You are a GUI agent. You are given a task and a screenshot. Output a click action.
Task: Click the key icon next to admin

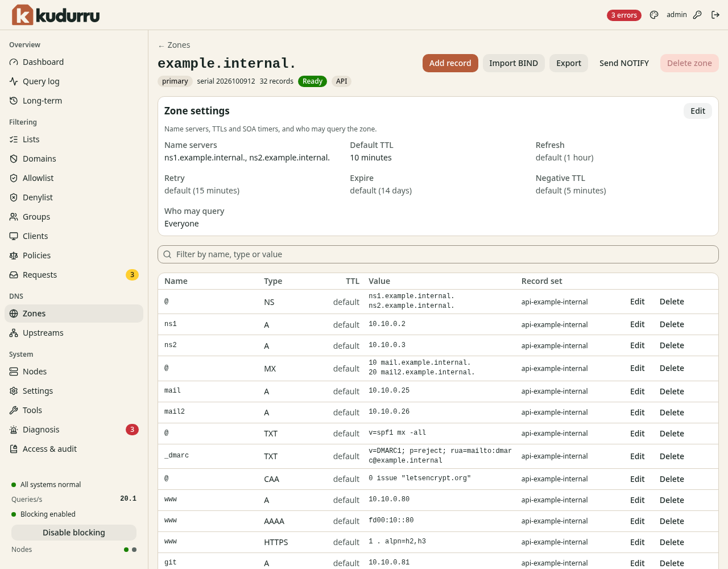(x=697, y=15)
